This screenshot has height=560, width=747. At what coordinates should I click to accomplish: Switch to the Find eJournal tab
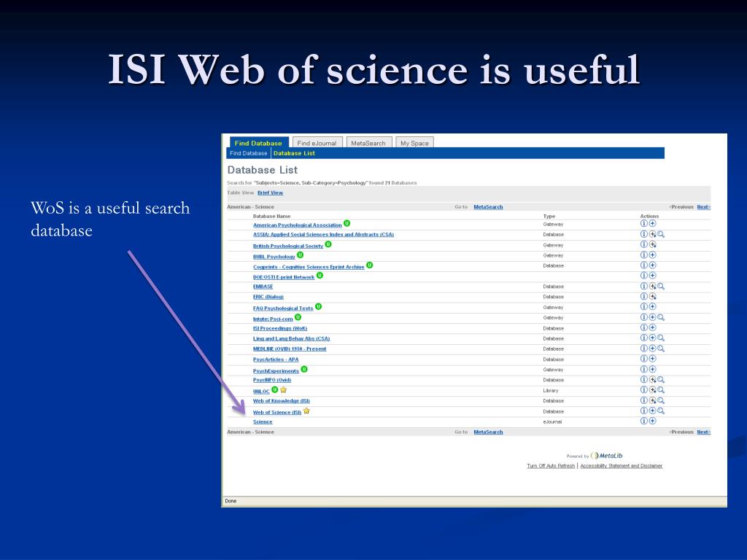[x=317, y=143]
